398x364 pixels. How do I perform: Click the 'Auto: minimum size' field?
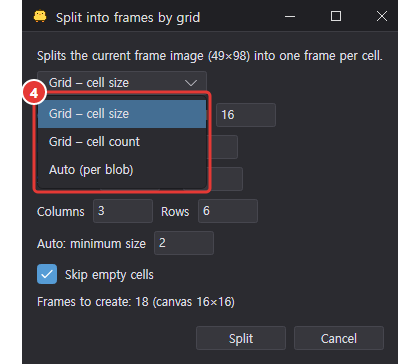(184, 243)
